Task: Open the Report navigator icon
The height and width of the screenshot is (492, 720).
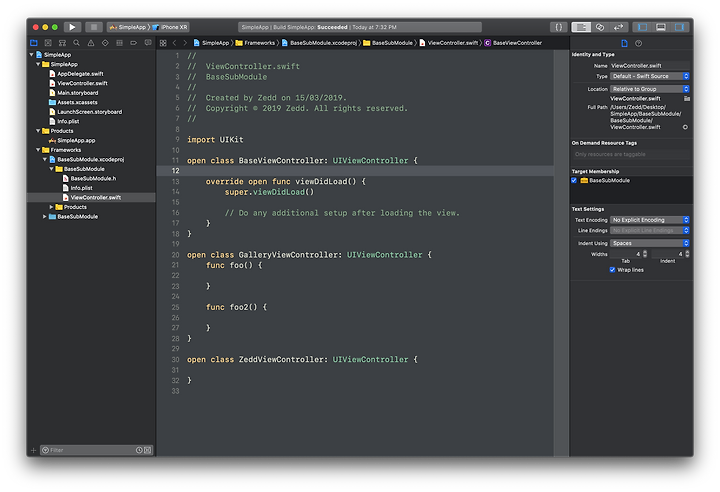Action: pyautogui.click(x=148, y=43)
